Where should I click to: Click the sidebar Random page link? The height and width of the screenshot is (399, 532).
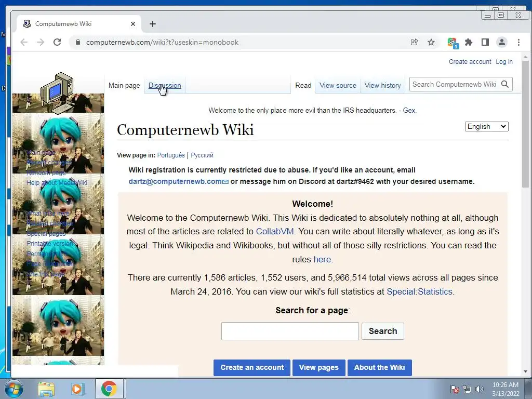point(46,172)
